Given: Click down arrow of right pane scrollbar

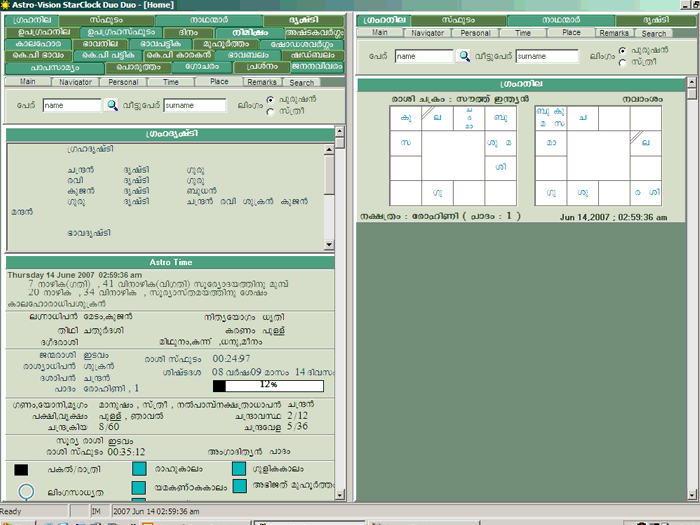Looking at the screenshot, I should 692,494.
